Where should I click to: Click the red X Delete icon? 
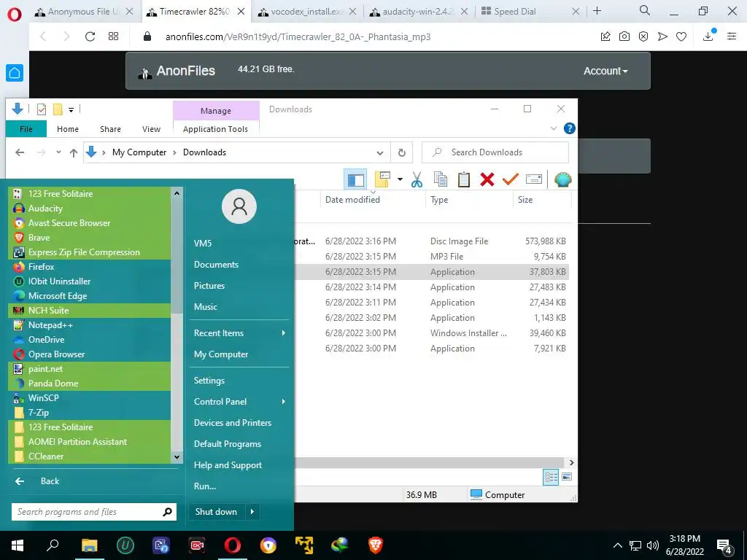click(487, 179)
